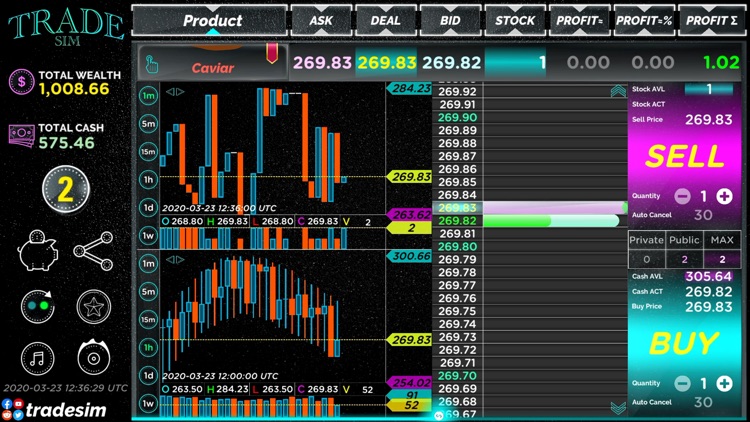Click price level 269.90 in ladder
The width and height of the screenshot is (750, 422).
[x=457, y=118]
